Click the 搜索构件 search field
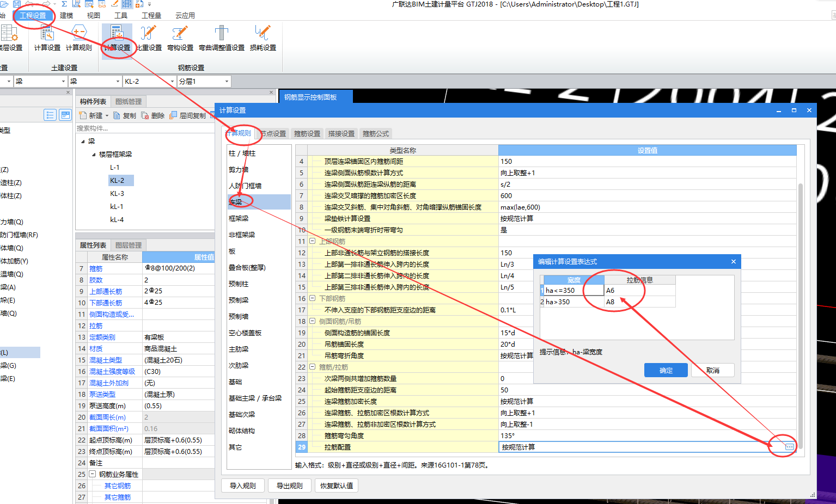 pos(145,128)
